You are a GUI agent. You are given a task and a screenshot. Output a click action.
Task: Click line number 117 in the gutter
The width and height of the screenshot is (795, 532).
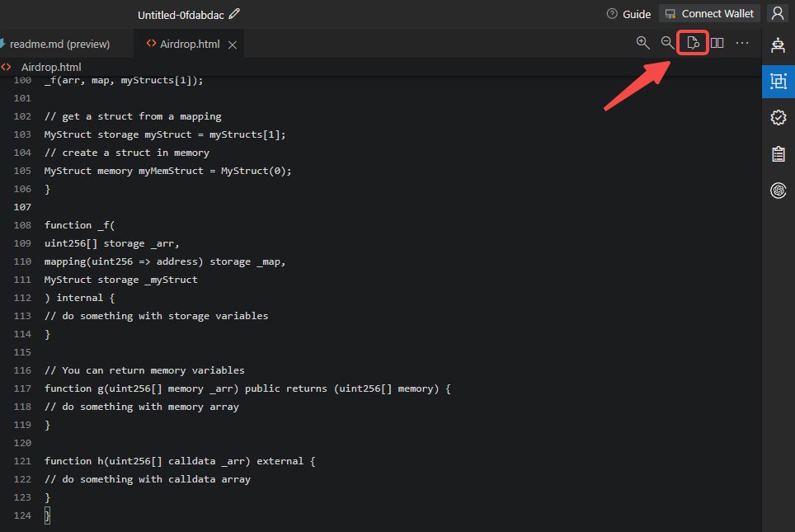pos(22,388)
